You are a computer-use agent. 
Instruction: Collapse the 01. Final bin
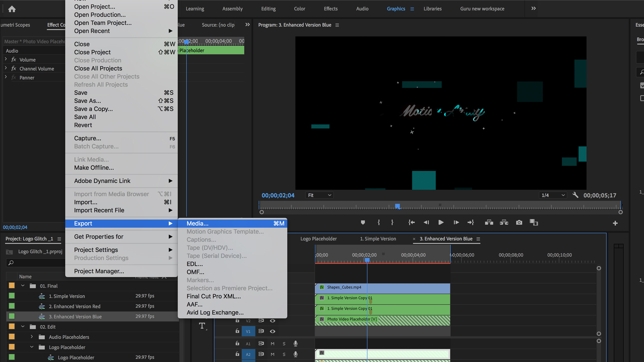point(22,286)
